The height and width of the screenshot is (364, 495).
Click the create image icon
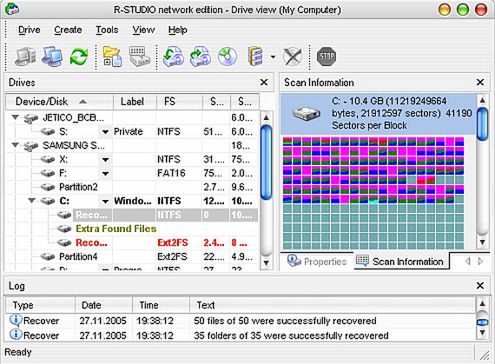(x=200, y=56)
